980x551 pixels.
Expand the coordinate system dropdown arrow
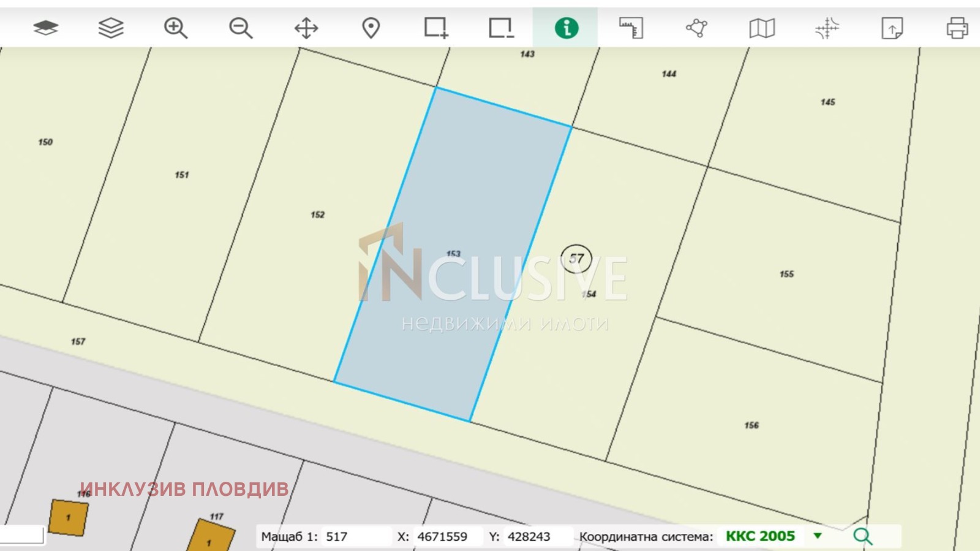[817, 536]
